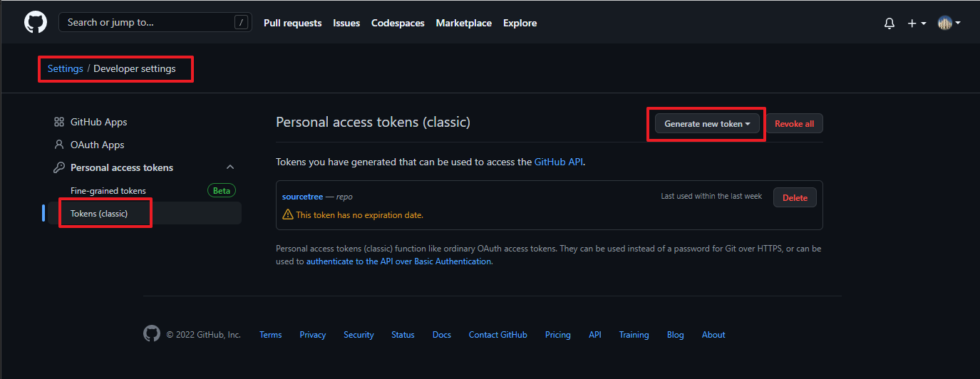Screen dimensions: 980x379
Task: Click the Settings breadcrumb link
Action: 66,68
